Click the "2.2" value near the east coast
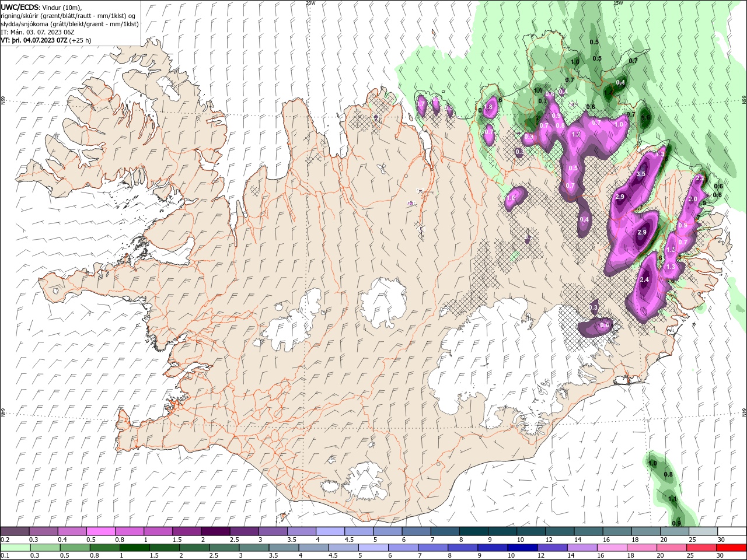Screen dimensions: 747x560 coord(701,178)
